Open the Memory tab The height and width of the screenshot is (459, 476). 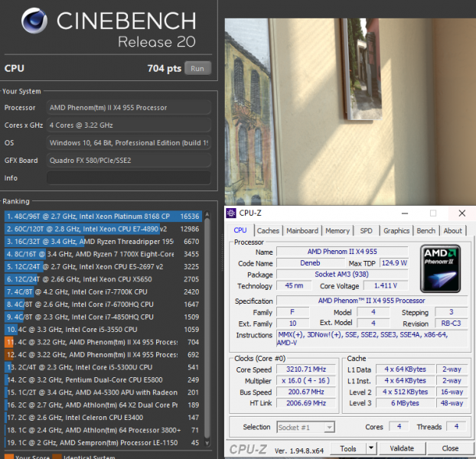tap(337, 231)
